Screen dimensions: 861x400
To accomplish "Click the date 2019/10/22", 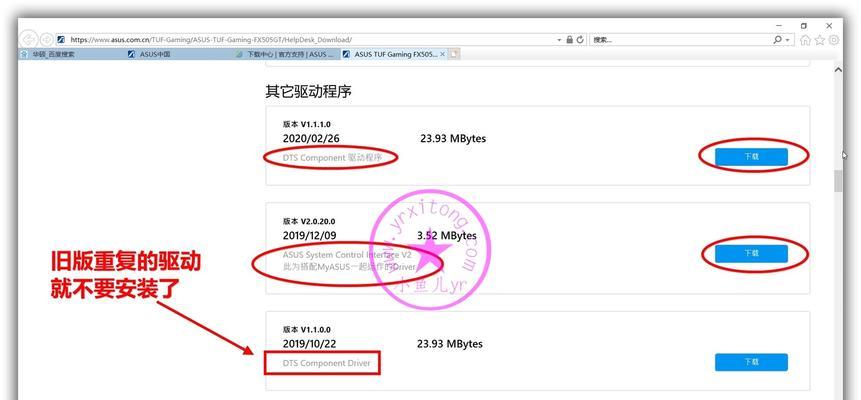I will coord(309,344).
